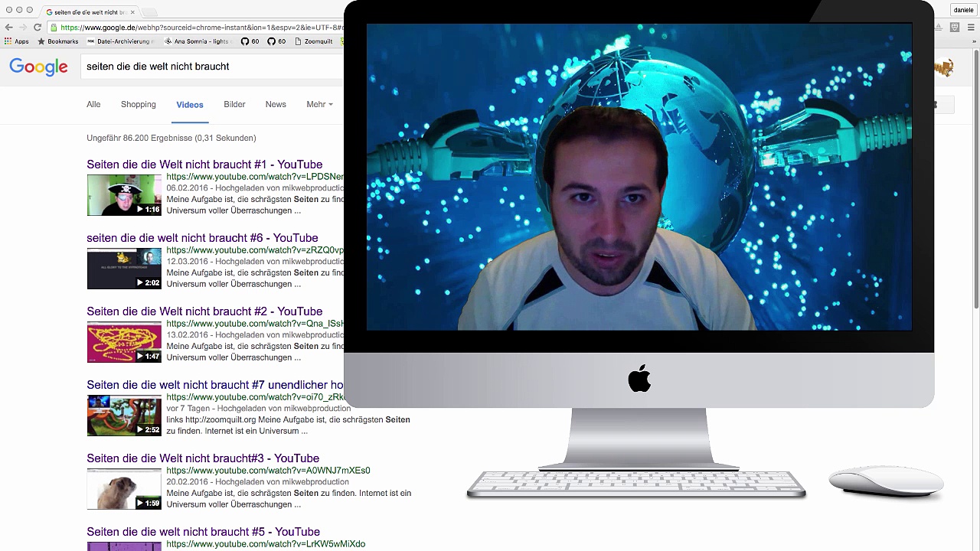Switch to the Bilder results tab
The width and height of the screenshot is (980, 551).
(x=234, y=104)
